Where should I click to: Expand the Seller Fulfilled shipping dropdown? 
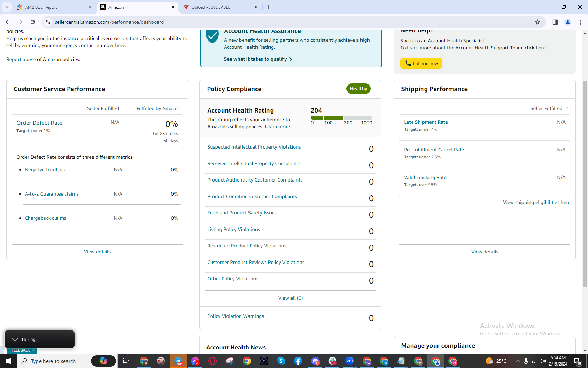[x=549, y=108]
